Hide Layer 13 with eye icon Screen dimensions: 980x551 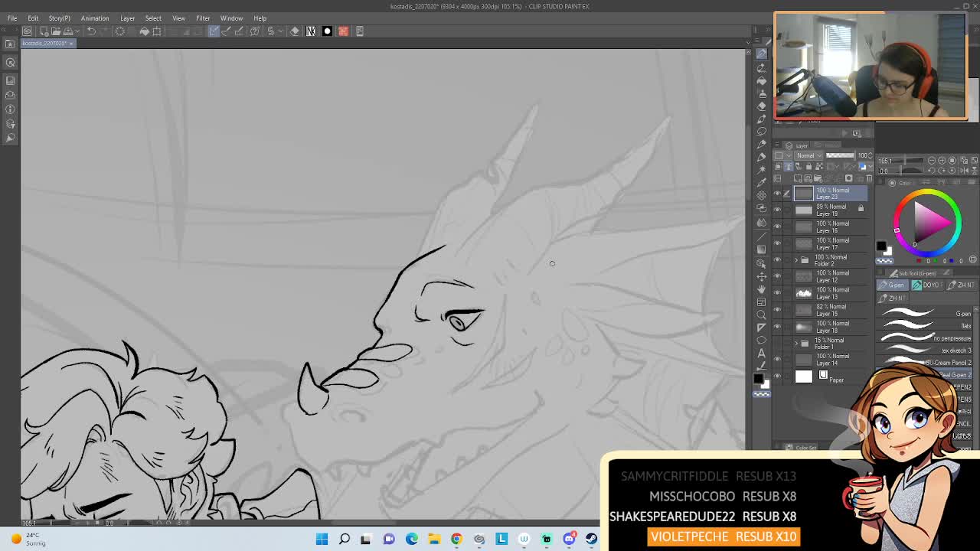pyautogui.click(x=777, y=293)
